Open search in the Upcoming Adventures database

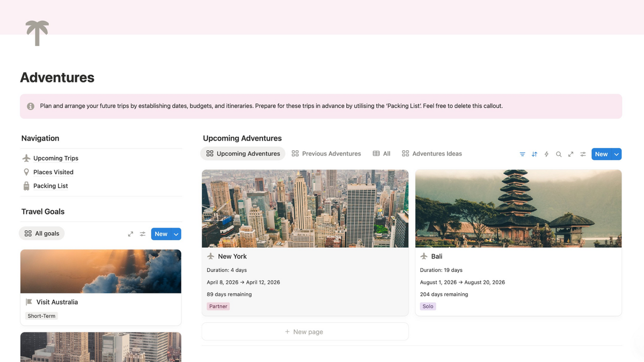click(559, 154)
